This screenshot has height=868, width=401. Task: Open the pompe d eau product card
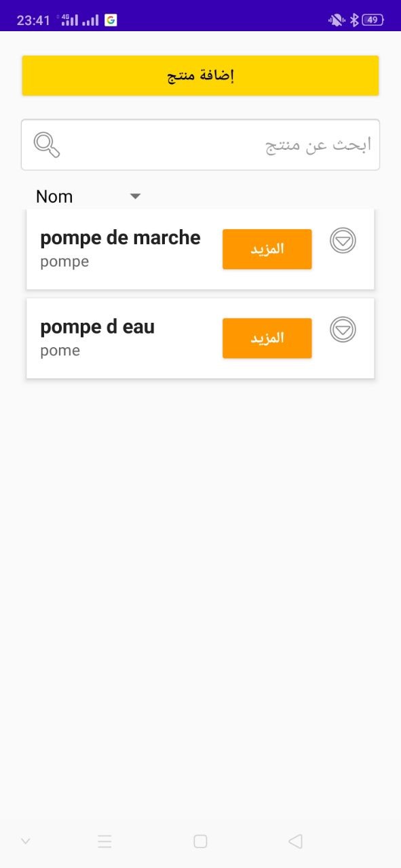point(200,338)
